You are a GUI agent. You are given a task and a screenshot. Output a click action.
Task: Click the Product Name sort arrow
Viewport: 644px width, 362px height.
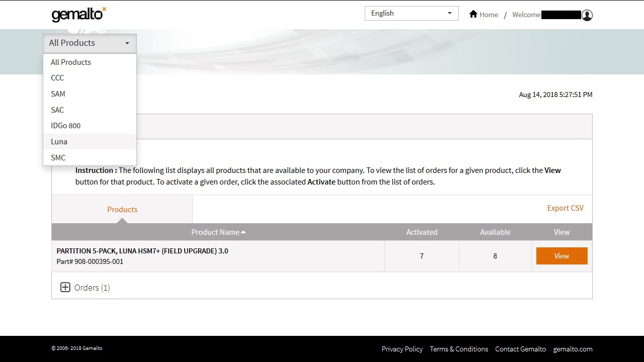click(x=244, y=232)
